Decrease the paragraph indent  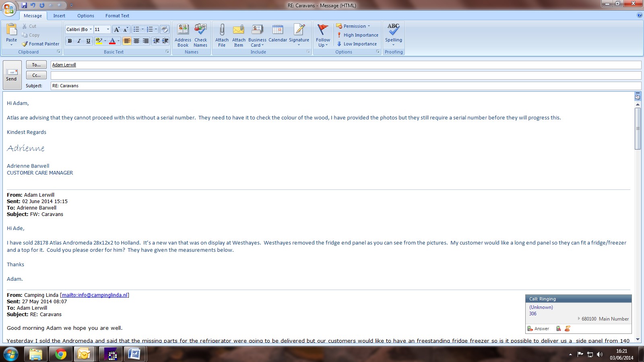coord(156,41)
